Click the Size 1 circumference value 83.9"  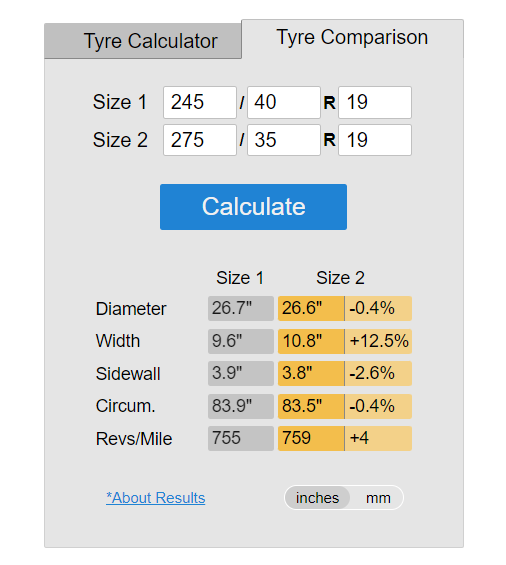[241, 406]
